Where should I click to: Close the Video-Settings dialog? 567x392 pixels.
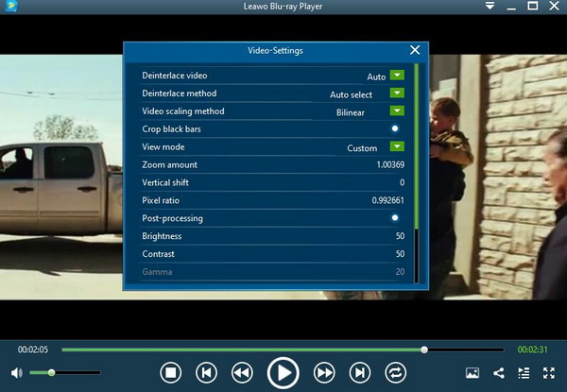click(x=415, y=50)
